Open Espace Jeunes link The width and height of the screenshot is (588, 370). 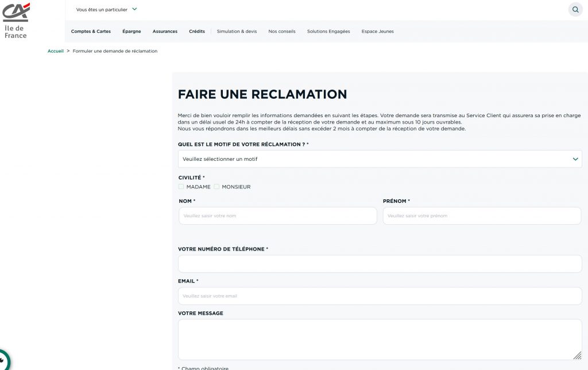point(377,32)
